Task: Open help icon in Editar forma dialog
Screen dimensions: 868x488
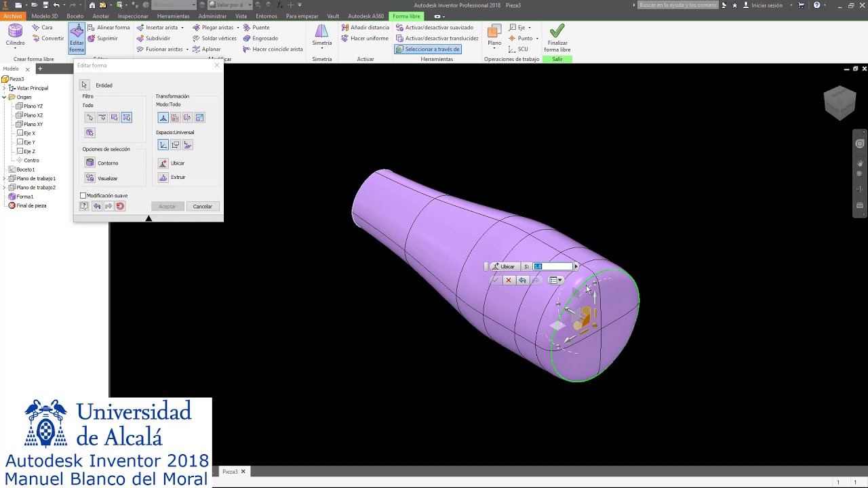Action: pos(84,206)
